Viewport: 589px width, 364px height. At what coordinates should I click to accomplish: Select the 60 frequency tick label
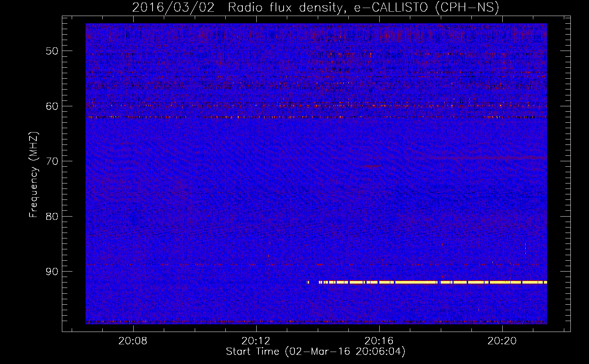click(x=52, y=106)
